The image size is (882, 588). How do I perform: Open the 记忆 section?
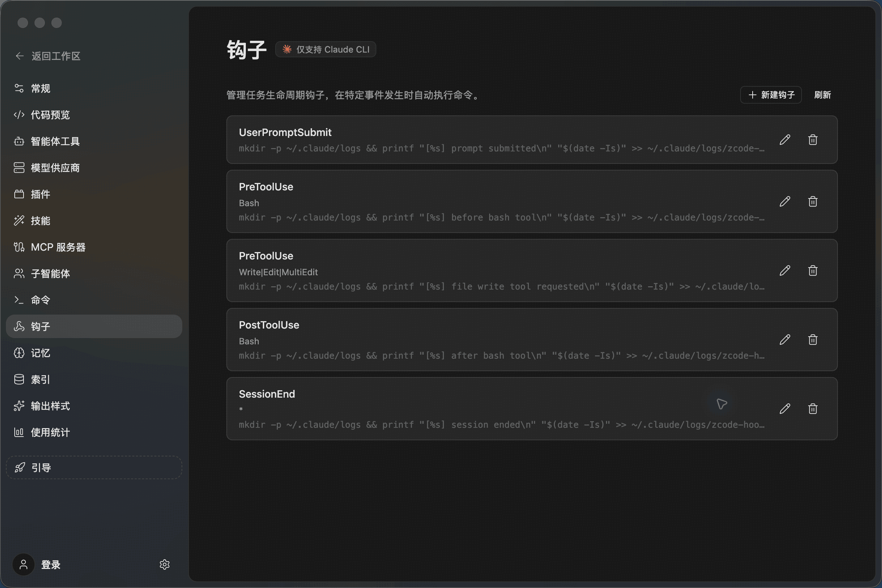tap(94, 353)
